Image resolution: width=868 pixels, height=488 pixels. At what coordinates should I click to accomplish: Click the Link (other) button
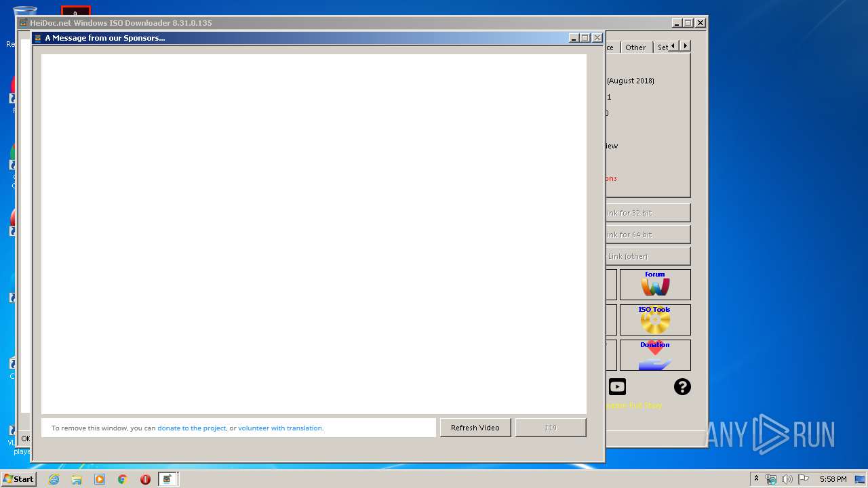648,256
